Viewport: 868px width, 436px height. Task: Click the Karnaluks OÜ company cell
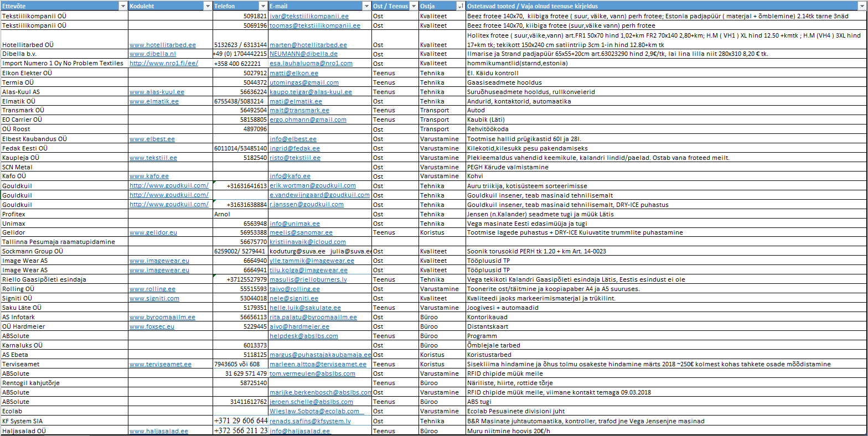(64, 345)
